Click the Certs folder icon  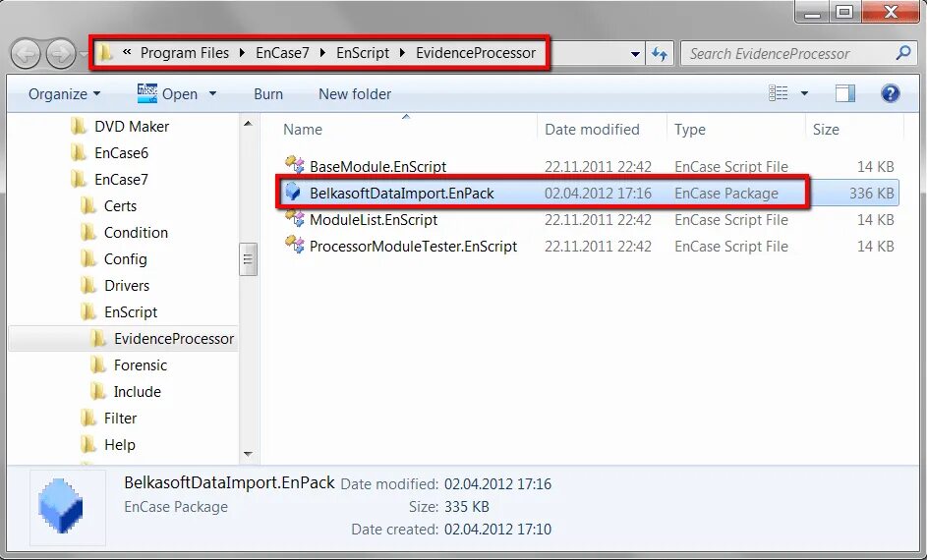[88, 206]
